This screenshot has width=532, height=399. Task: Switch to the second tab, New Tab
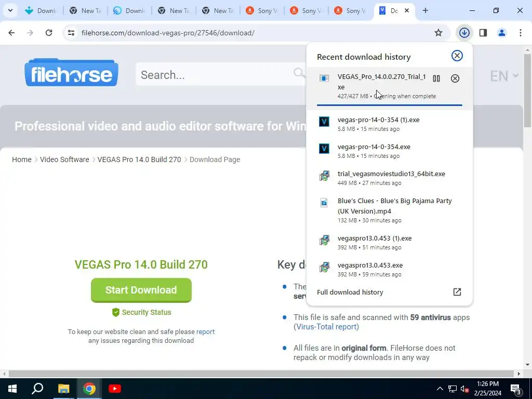point(86,11)
